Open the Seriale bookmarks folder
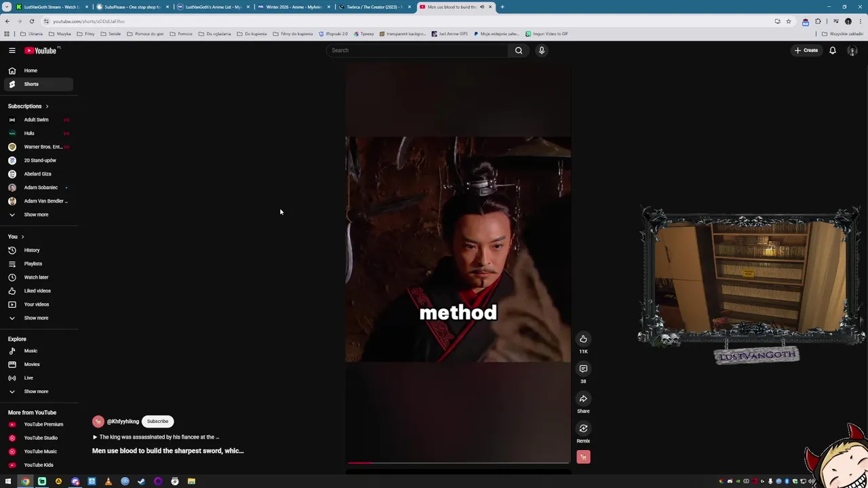868x488 pixels. 111,34
